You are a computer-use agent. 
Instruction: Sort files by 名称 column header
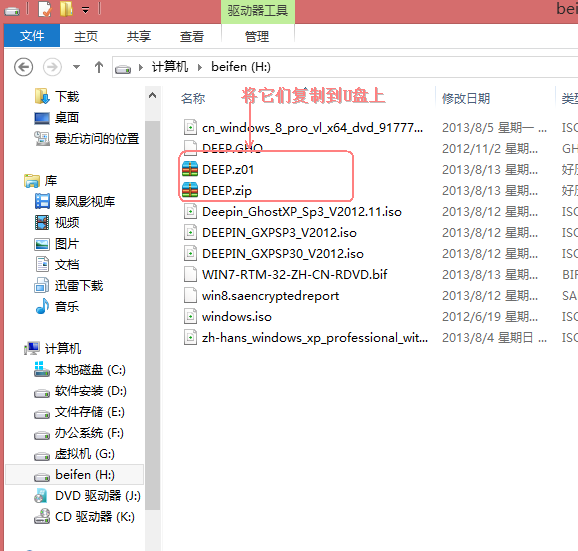point(193,98)
